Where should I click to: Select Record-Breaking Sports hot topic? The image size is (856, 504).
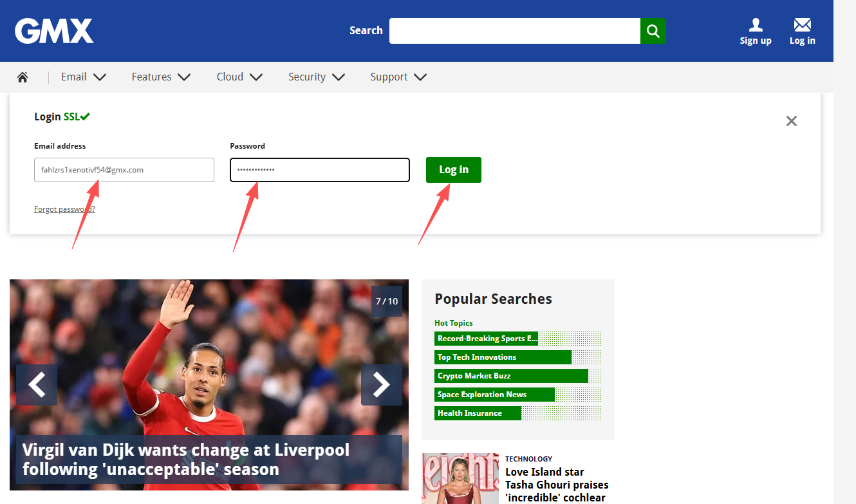517,339
